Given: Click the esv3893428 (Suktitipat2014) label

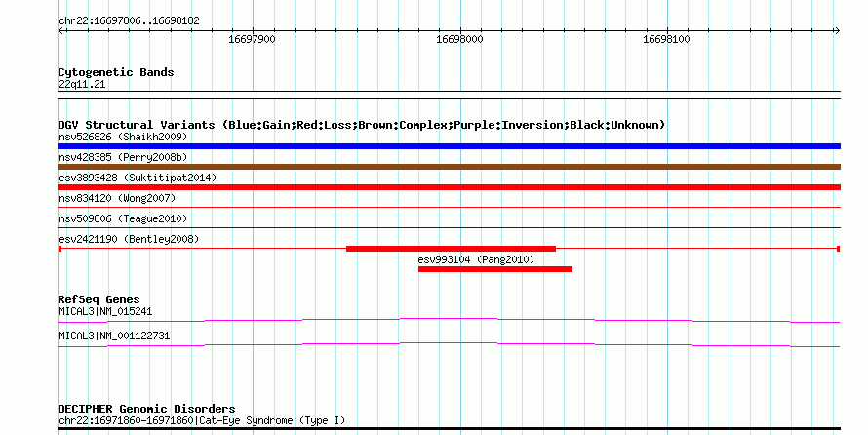Looking at the screenshot, I should point(138,178).
